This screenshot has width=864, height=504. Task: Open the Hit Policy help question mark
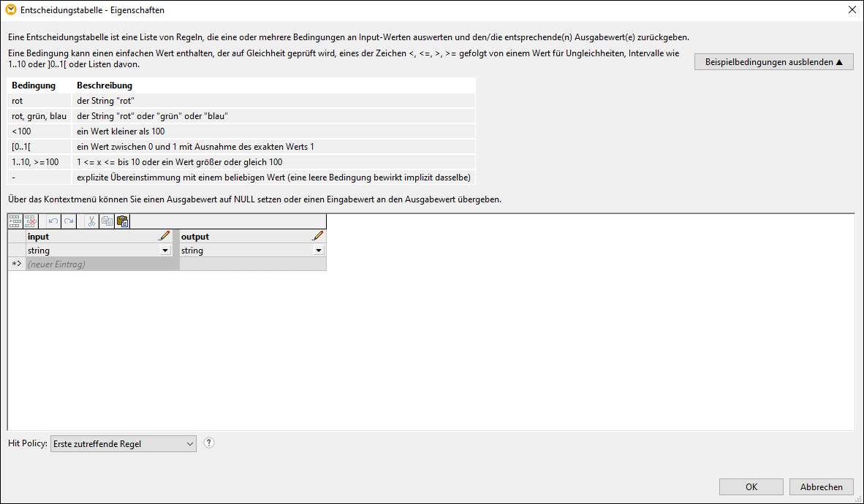coord(209,443)
